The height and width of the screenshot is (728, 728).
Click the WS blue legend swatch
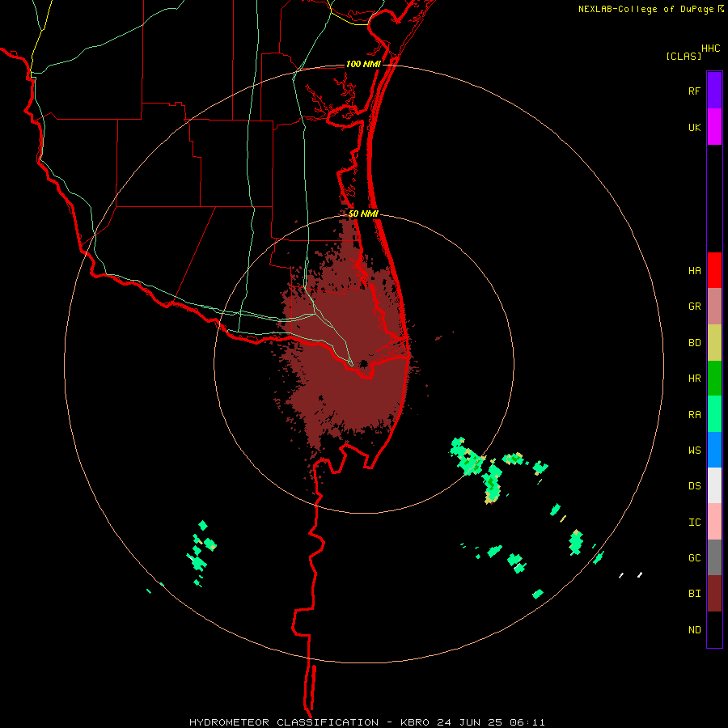click(714, 450)
